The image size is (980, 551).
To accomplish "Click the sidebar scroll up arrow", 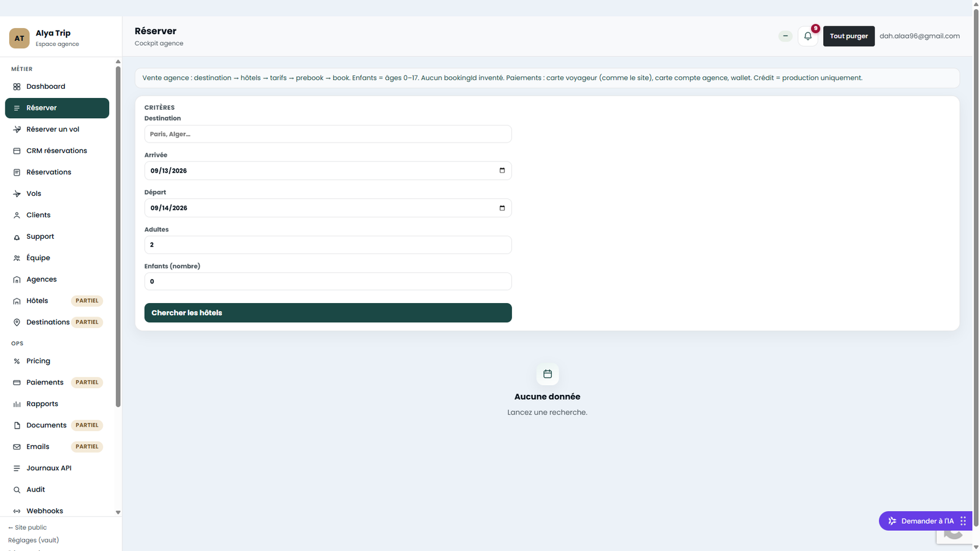I will (118, 61).
